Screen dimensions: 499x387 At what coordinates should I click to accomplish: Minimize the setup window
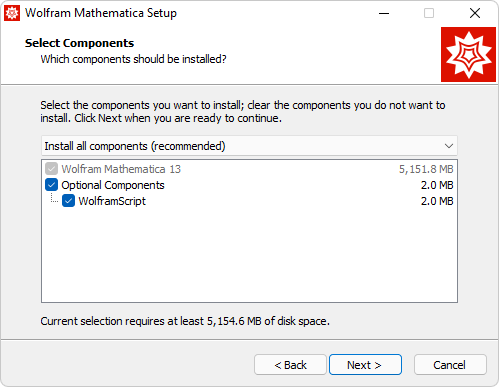tap(384, 13)
